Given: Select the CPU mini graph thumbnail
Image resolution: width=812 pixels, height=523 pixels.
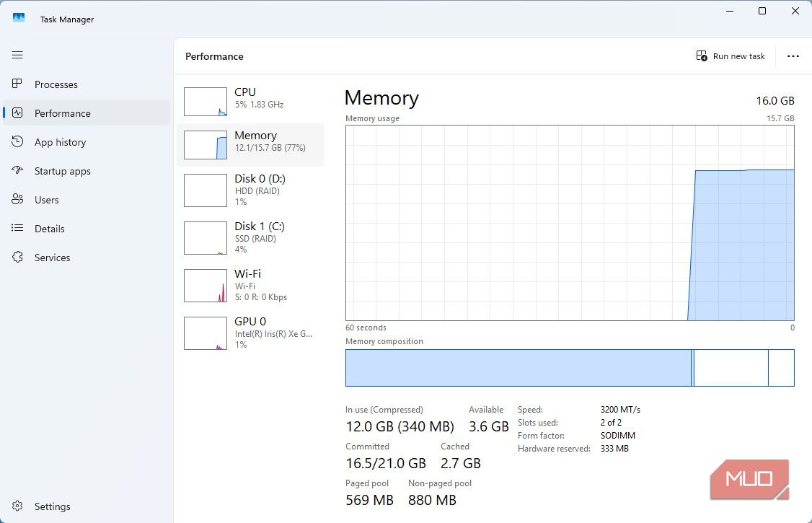Looking at the screenshot, I should coord(206,102).
